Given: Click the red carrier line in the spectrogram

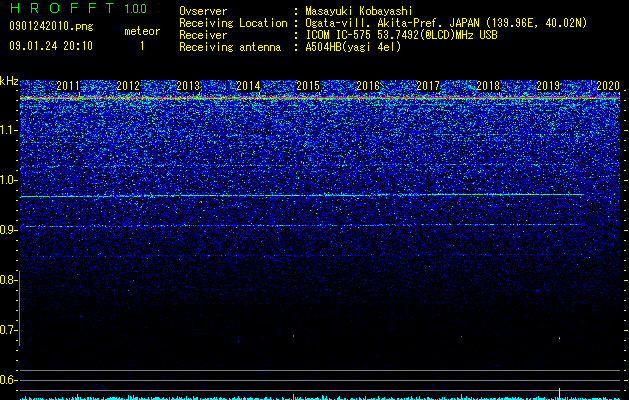Looking at the screenshot, I should pos(320,98).
